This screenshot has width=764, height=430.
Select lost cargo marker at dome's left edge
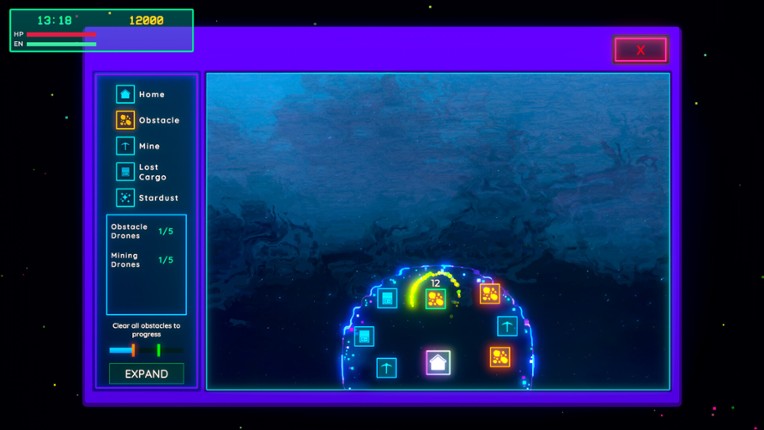(364, 336)
